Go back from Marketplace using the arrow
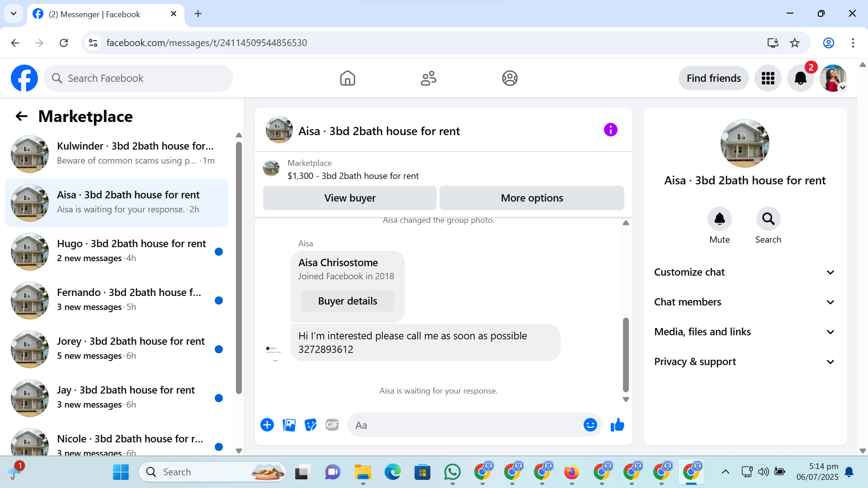Image resolution: width=868 pixels, height=488 pixels. point(21,117)
